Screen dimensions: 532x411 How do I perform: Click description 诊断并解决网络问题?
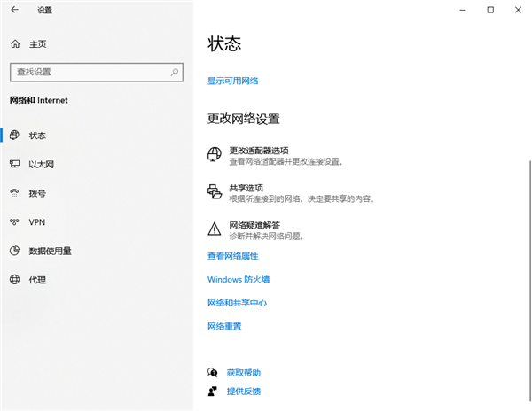tap(266, 237)
